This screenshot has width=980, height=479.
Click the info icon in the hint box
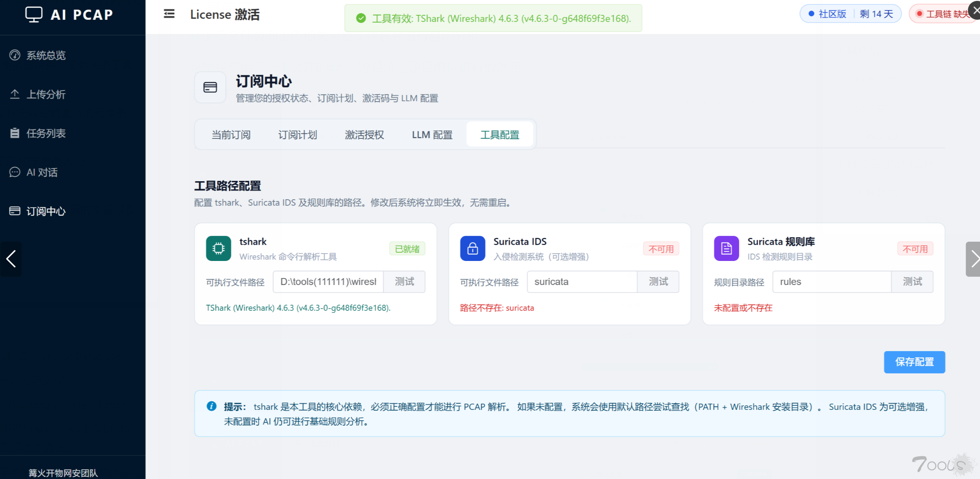click(x=211, y=406)
